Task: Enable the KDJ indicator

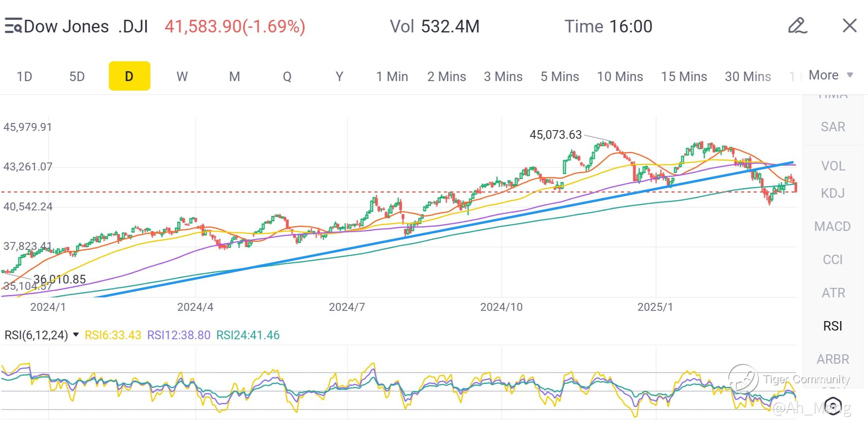Action: coord(832,193)
